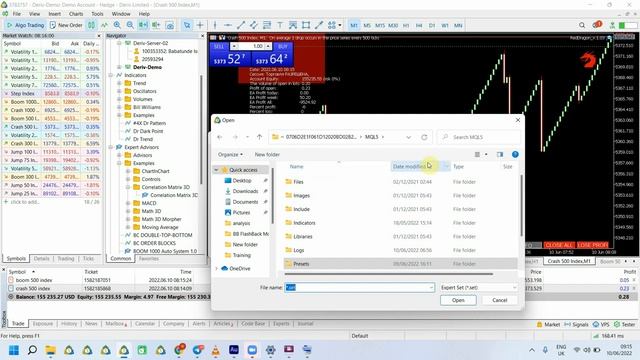Open dialog help question mark icon

pos(515,155)
